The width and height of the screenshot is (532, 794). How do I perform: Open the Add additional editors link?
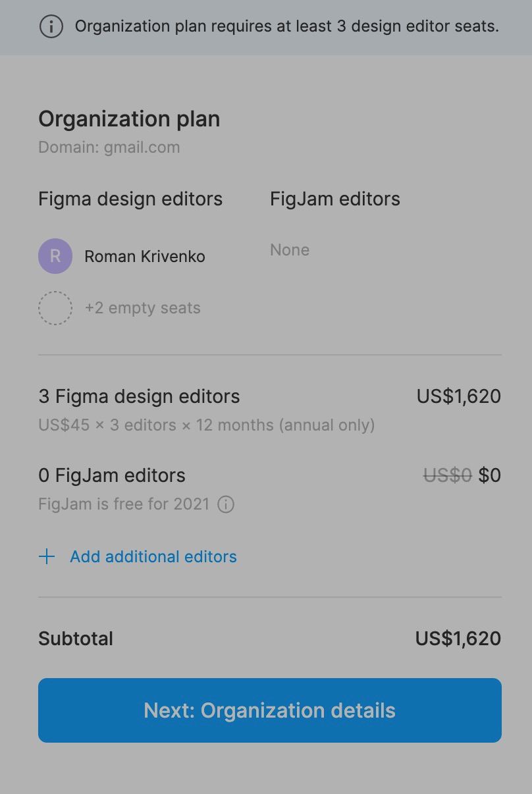(153, 557)
